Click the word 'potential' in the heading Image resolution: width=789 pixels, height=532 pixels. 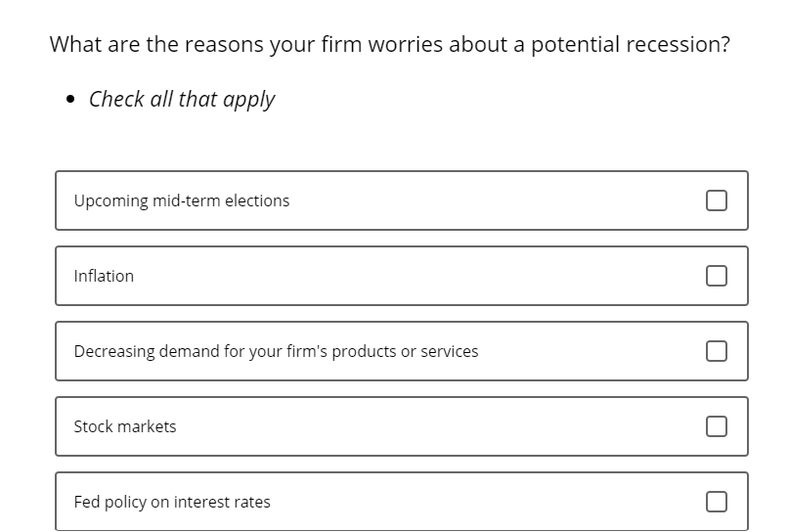(575, 45)
